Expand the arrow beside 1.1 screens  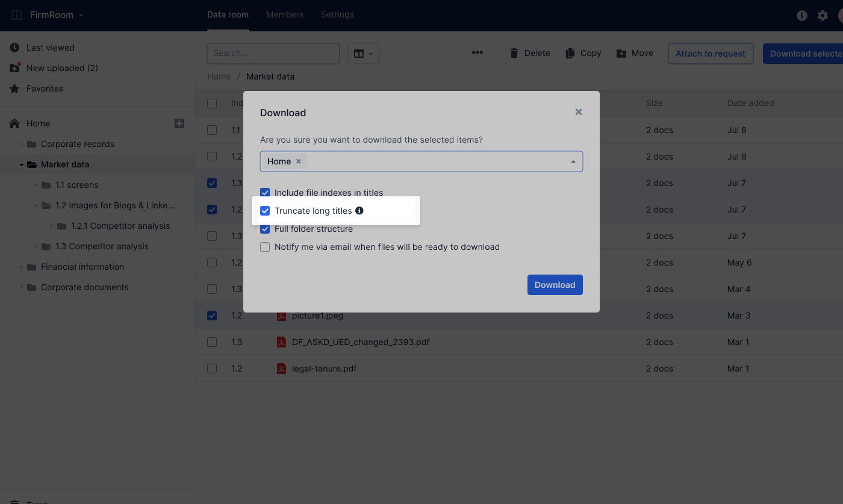[x=36, y=185]
